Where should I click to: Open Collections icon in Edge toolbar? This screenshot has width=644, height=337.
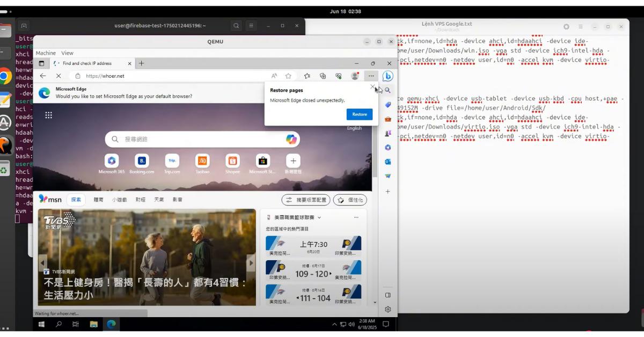click(323, 76)
